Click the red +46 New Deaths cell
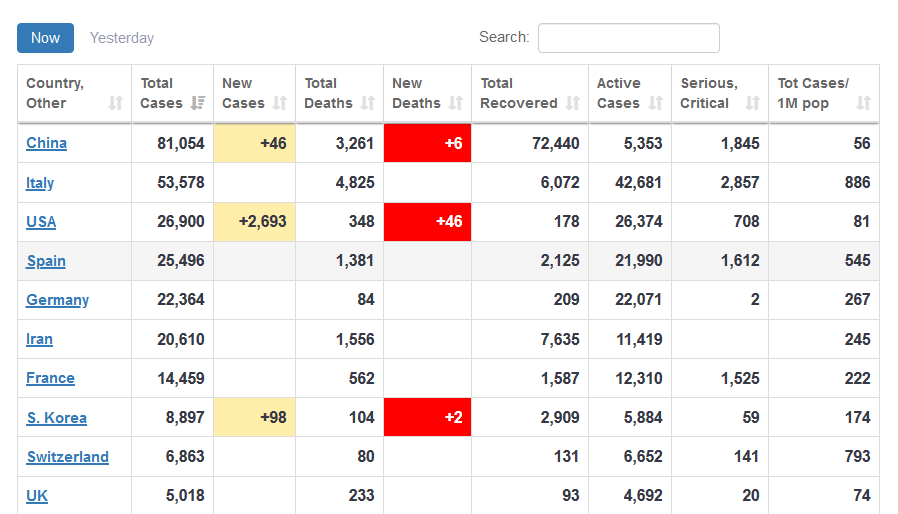The image size is (898, 514). (x=427, y=222)
